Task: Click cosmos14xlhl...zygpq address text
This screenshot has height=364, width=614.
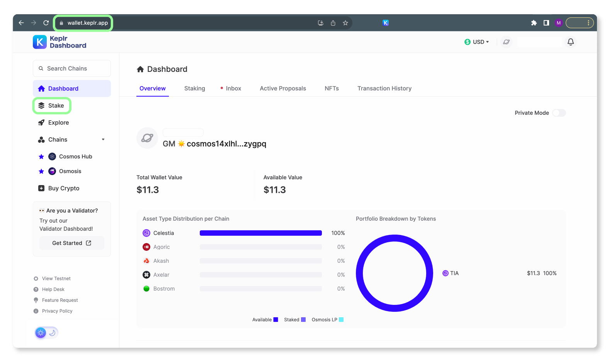Action: [226, 144]
